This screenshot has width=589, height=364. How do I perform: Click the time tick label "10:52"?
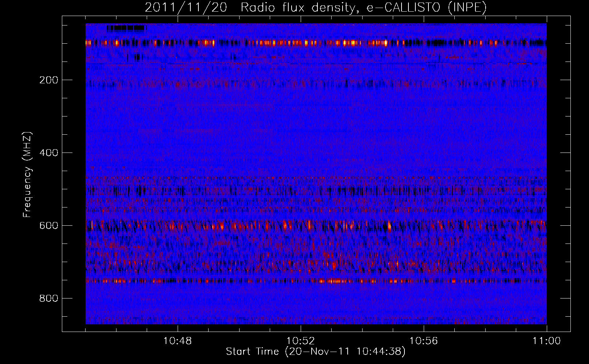[301, 341]
